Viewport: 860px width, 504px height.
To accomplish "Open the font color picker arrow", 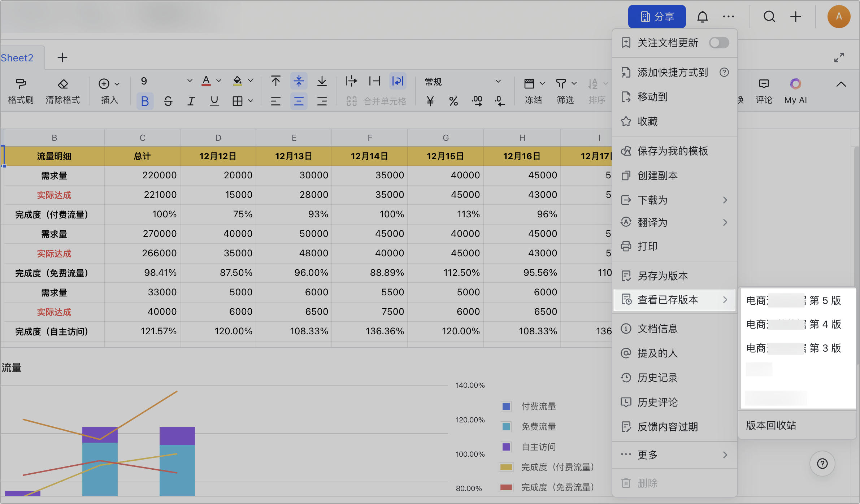I will click(219, 81).
